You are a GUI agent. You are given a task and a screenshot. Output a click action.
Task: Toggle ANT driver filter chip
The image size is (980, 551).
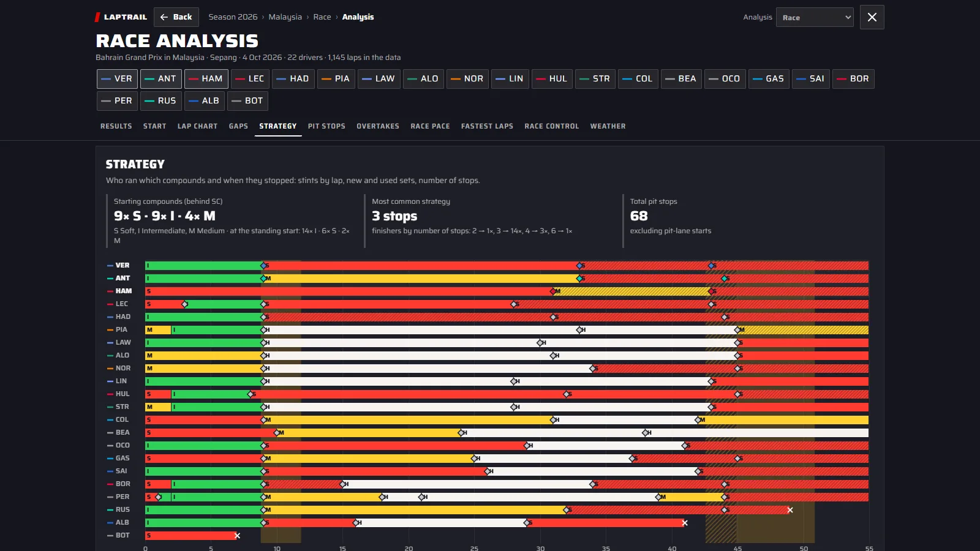tap(161, 79)
